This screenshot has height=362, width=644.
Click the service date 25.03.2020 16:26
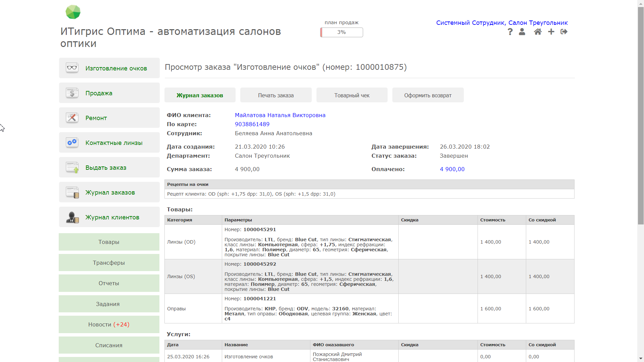pos(188,357)
